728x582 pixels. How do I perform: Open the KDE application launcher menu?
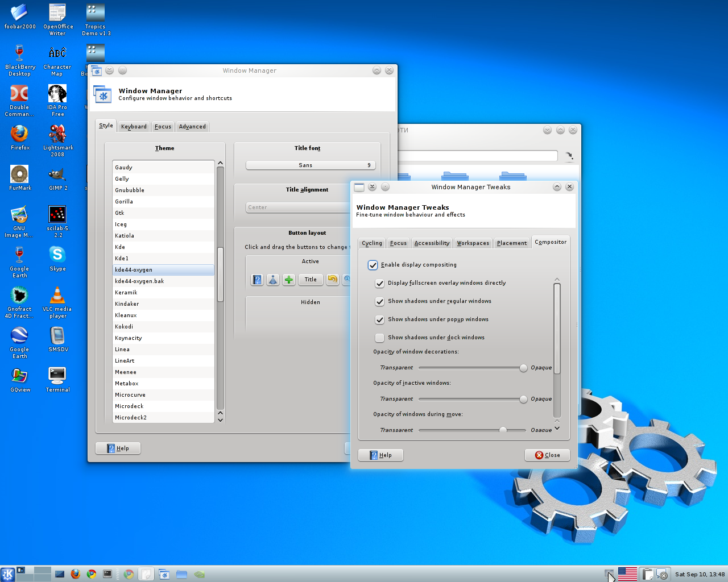pos(7,574)
